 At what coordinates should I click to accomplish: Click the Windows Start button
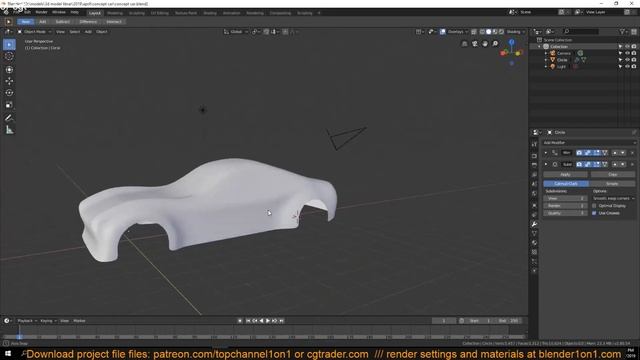click(7, 353)
